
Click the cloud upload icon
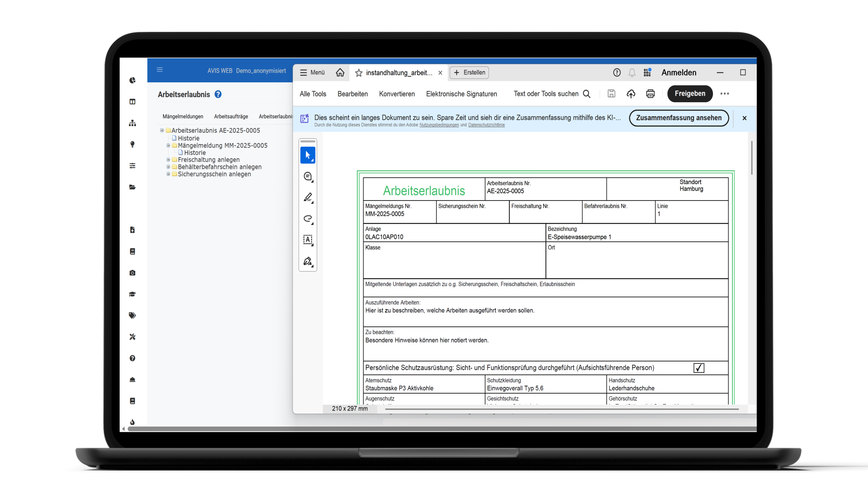coord(631,94)
